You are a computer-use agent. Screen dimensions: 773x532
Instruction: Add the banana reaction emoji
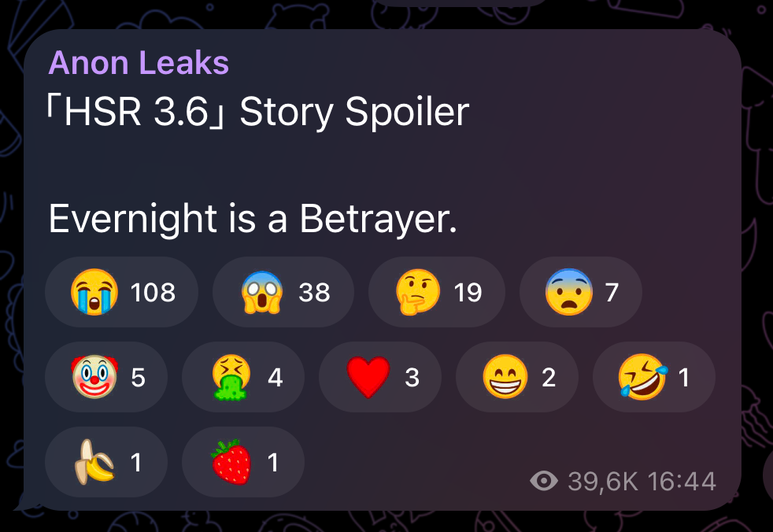(x=94, y=462)
